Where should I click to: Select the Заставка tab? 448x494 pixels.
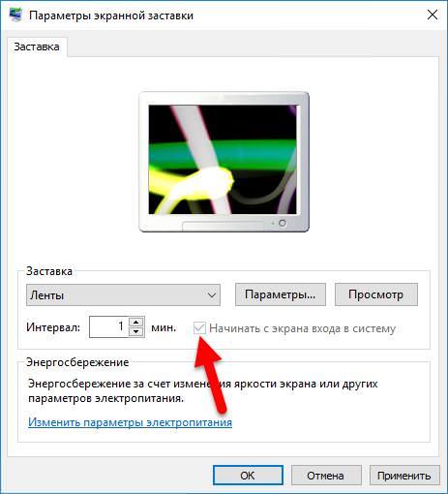click(37, 46)
